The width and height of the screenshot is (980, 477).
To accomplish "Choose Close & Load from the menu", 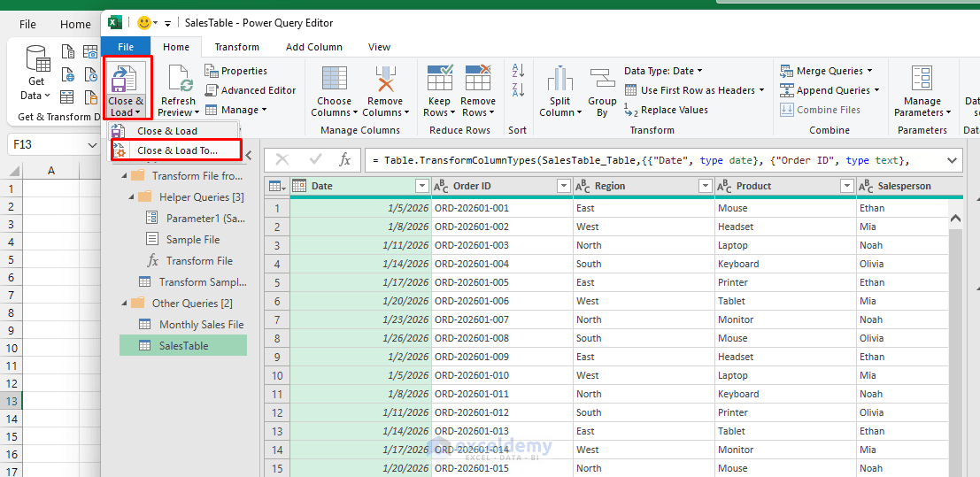I will (173, 131).
